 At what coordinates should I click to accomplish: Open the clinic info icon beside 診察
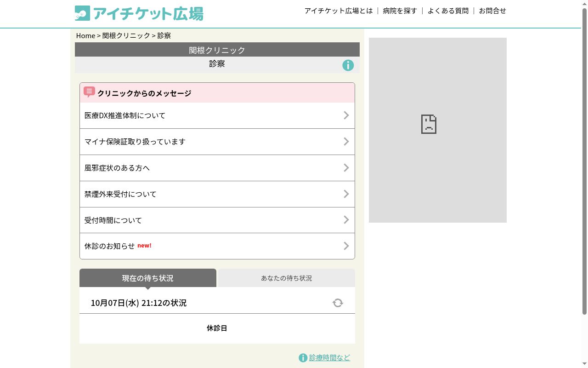pos(348,65)
